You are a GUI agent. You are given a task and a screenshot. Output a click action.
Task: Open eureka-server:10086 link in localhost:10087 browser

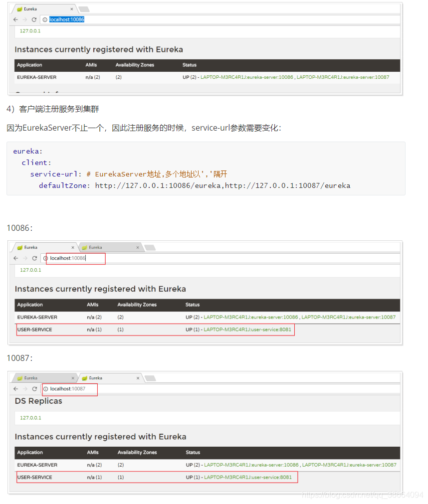(x=251, y=465)
